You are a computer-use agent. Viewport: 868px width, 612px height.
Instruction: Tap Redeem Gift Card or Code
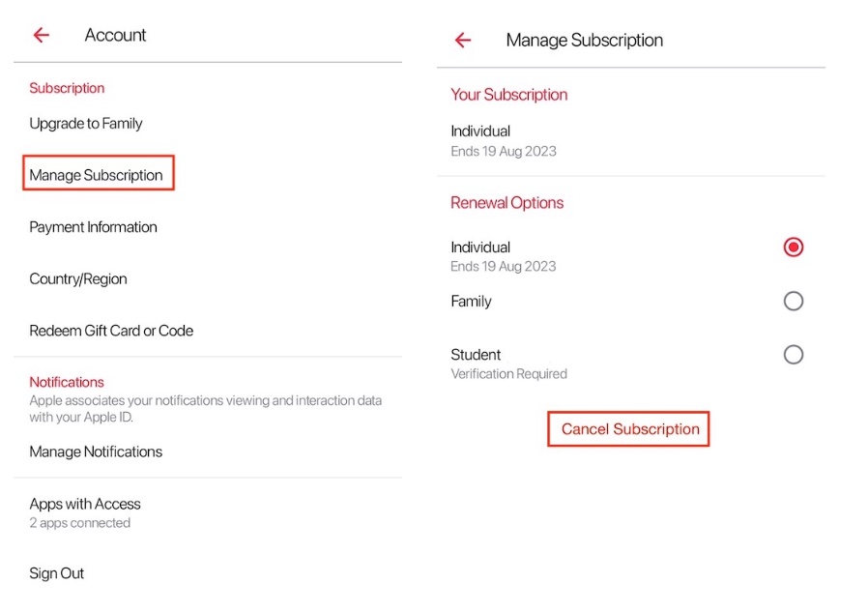[111, 331]
